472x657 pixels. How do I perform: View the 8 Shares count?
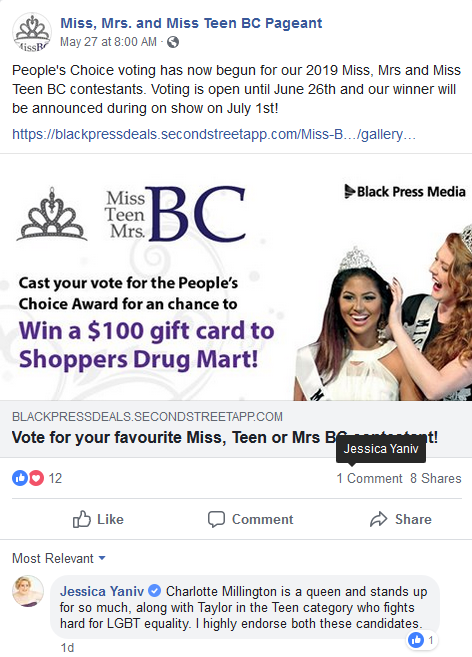[436, 479]
